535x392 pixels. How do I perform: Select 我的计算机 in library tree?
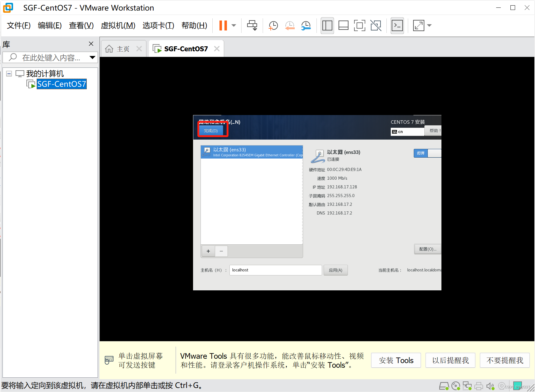pos(45,74)
